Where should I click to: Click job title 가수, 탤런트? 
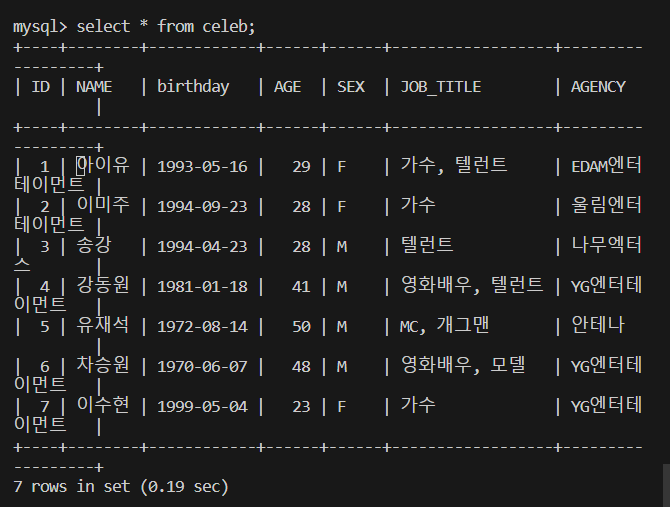(x=454, y=166)
